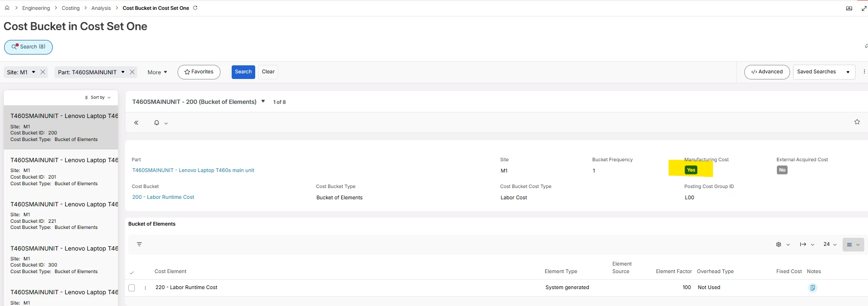Open the Part filter dropdown arrow
868x306 pixels.
coord(123,72)
